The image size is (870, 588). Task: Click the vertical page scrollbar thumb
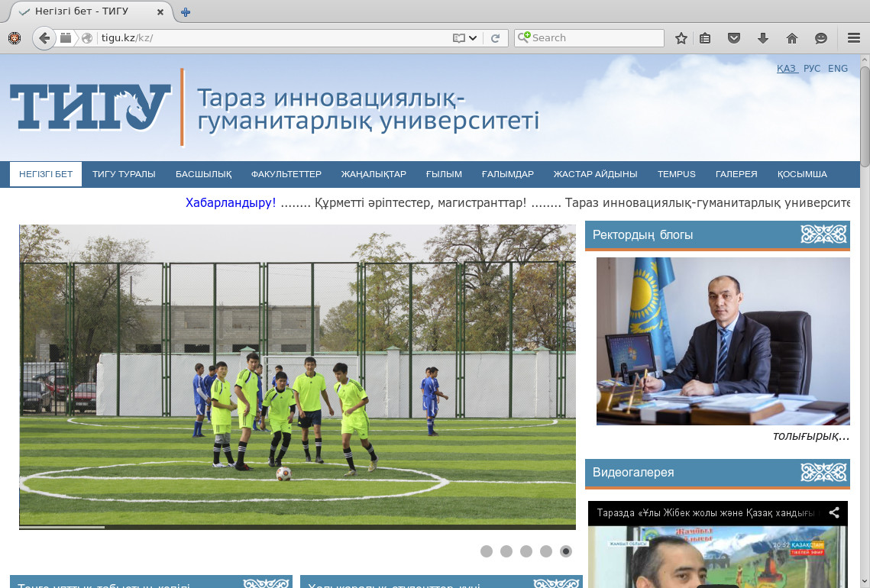(x=865, y=117)
